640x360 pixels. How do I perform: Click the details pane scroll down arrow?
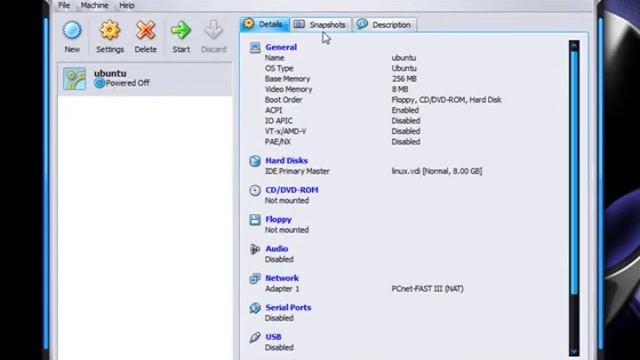coord(574,351)
